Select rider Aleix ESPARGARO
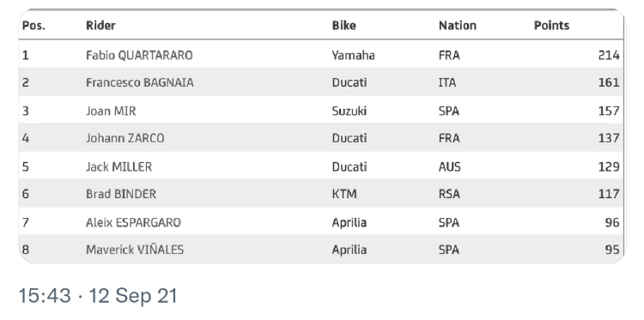The height and width of the screenshot is (320, 644). [133, 222]
